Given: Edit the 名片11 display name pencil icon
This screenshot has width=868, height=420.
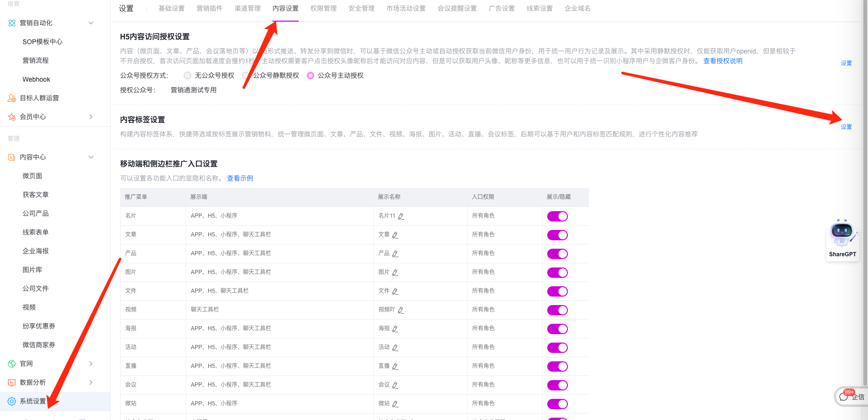Looking at the screenshot, I should coord(401,216).
